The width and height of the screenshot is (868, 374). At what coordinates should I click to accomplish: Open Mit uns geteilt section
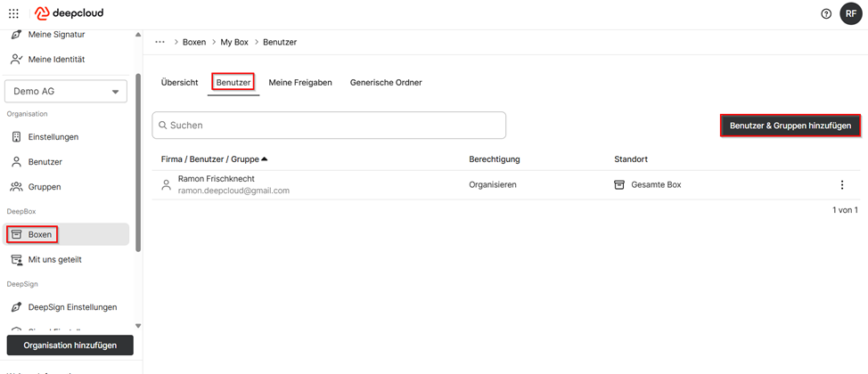[54, 259]
